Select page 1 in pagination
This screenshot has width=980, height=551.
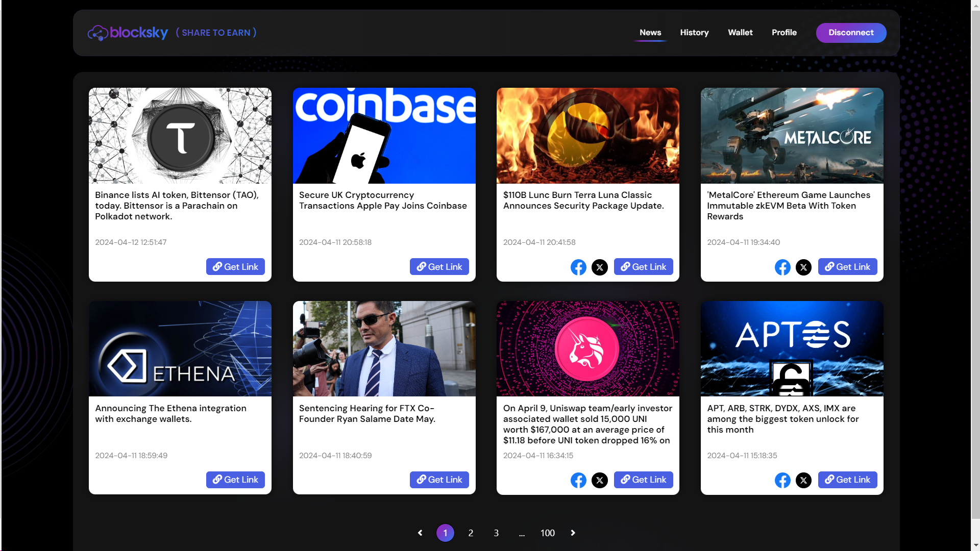click(445, 533)
